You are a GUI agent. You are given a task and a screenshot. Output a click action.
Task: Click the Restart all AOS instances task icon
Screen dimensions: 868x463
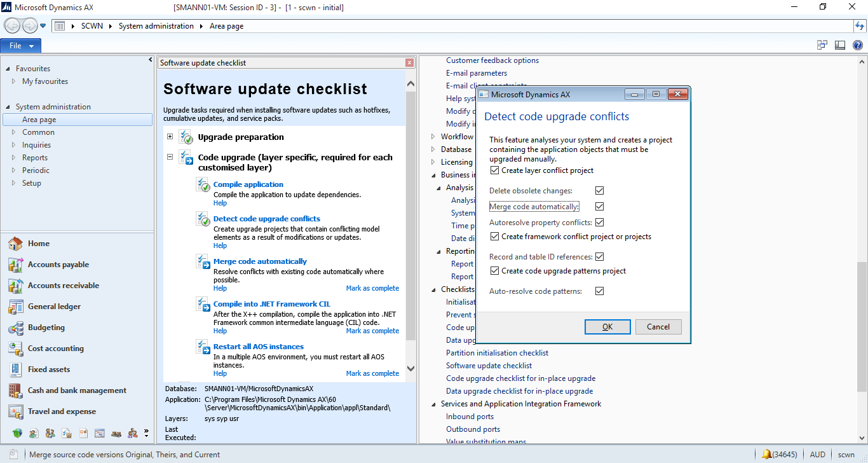pyautogui.click(x=203, y=347)
